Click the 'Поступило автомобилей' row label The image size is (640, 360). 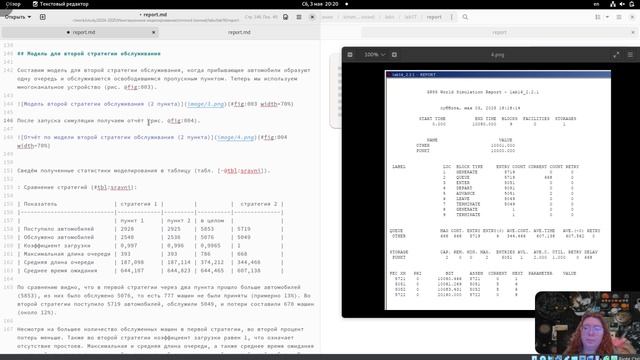click(x=59, y=229)
